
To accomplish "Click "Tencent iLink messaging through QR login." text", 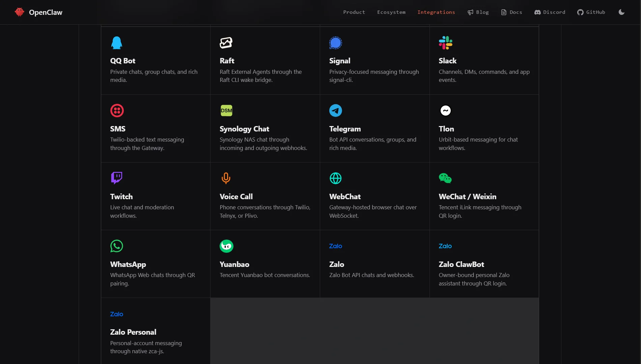I will pyautogui.click(x=480, y=211).
